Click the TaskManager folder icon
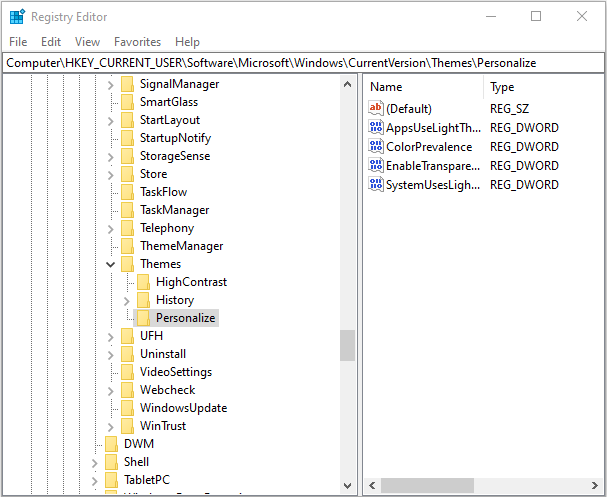Screen dimensions: 607x497 click(127, 210)
